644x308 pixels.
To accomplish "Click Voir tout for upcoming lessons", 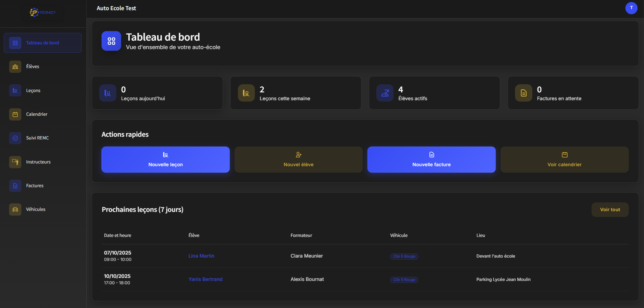I will (x=610, y=210).
